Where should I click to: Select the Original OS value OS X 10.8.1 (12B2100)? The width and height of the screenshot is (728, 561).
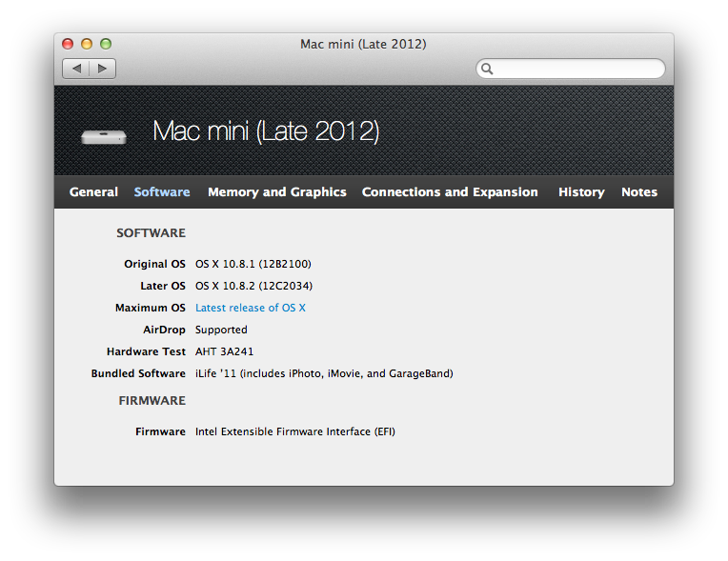[253, 264]
